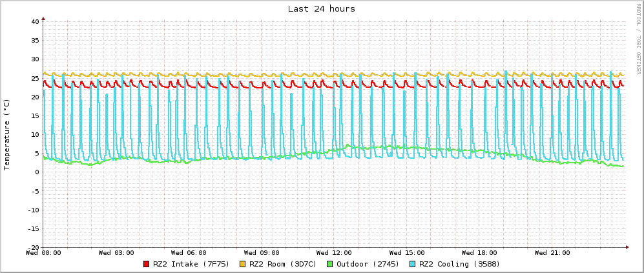The image size is (644, 273).
Task: Click the yellow RZ2 Room legend swatch
Action: [x=243, y=264]
